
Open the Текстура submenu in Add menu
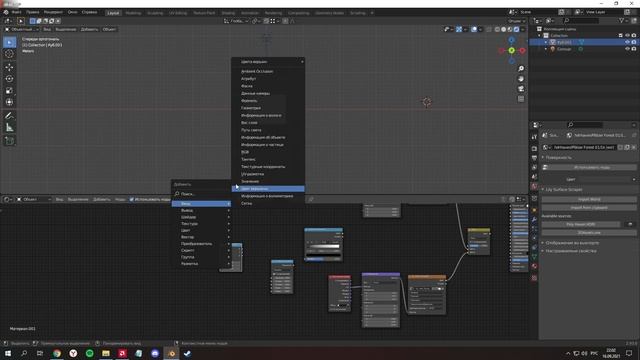click(x=201, y=224)
